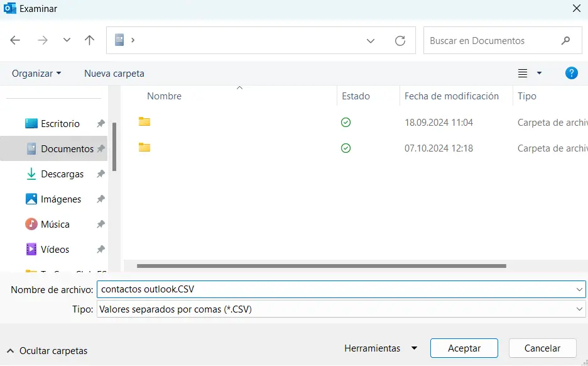Click the pin icon beside Música
This screenshot has width=588, height=366.
click(x=101, y=225)
